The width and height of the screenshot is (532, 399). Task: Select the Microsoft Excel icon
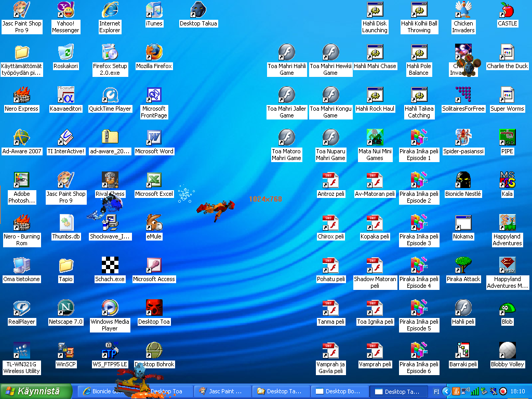[x=154, y=180]
